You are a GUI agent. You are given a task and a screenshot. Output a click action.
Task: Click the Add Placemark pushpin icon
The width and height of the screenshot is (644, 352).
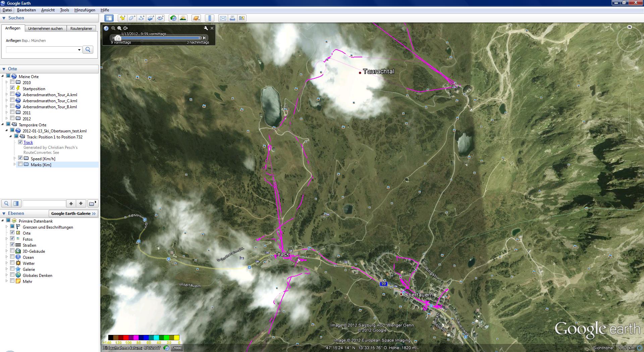122,18
